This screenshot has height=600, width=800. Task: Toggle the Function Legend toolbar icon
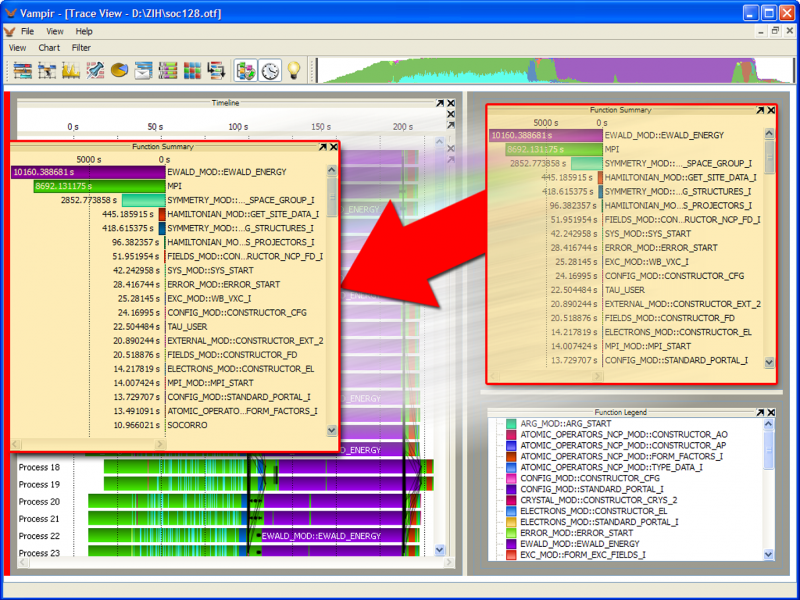point(246,70)
